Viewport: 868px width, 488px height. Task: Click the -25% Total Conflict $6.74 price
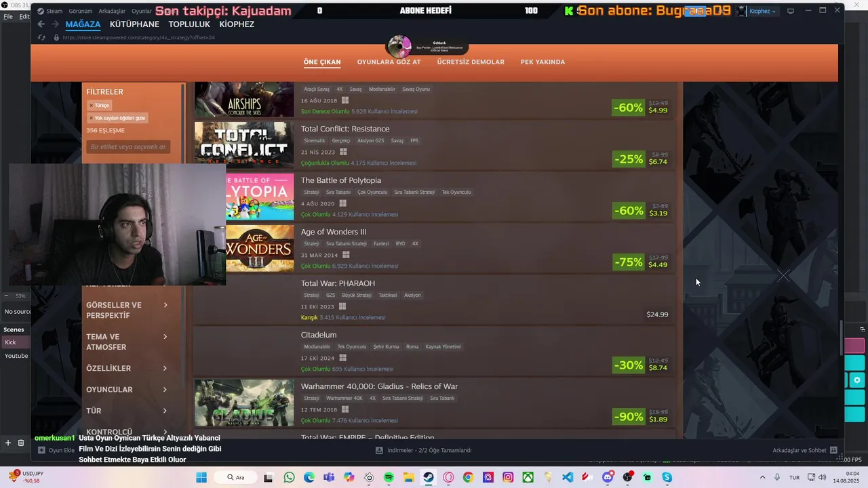point(642,159)
